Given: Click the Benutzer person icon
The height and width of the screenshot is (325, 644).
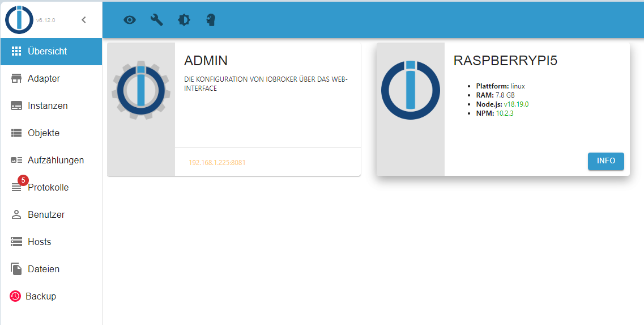Looking at the screenshot, I should [16, 214].
